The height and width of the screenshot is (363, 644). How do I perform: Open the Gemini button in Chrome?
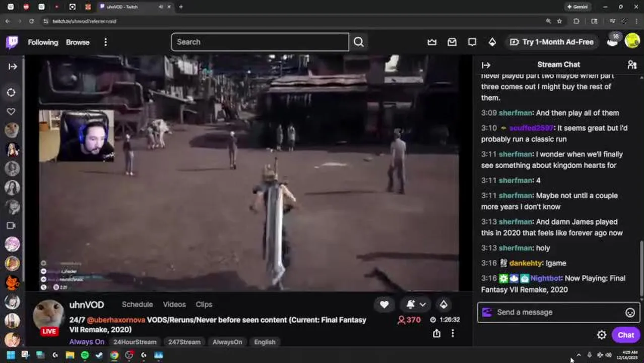577,7
